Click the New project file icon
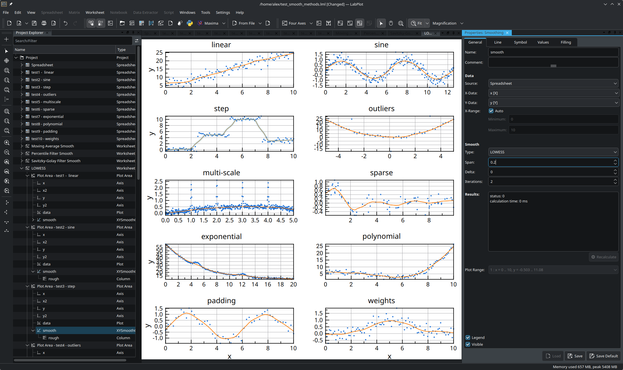The width and height of the screenshot is (623, 370). [x=9, y=23]
